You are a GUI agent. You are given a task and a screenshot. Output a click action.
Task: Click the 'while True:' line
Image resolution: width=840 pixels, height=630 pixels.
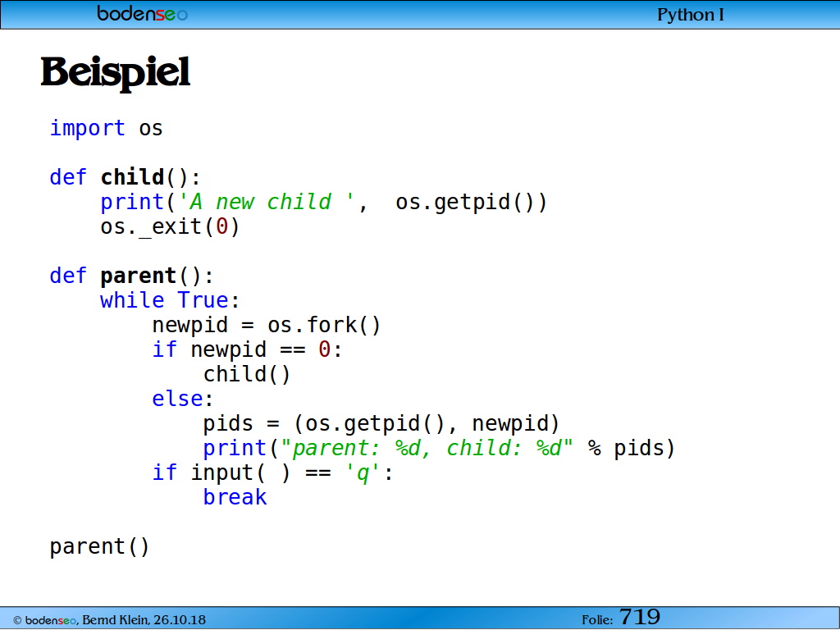(x=170, y=300)
